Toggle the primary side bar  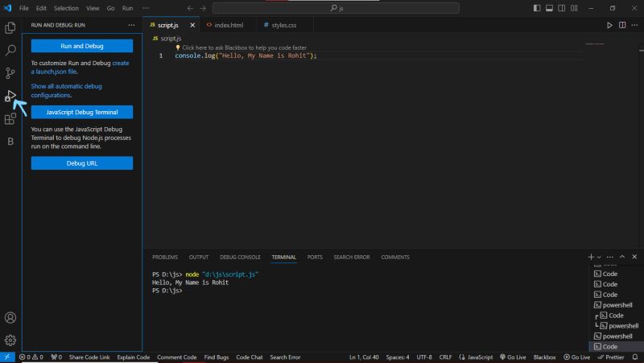point(537,8)
